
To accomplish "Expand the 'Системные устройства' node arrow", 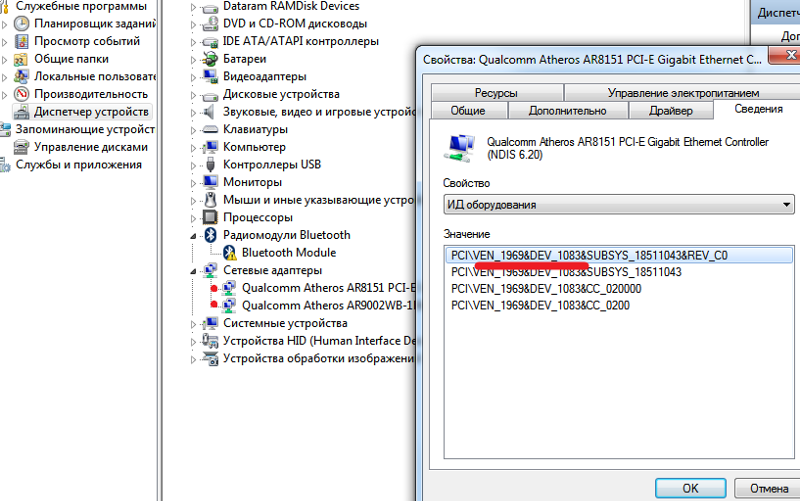I will [193, 324].
